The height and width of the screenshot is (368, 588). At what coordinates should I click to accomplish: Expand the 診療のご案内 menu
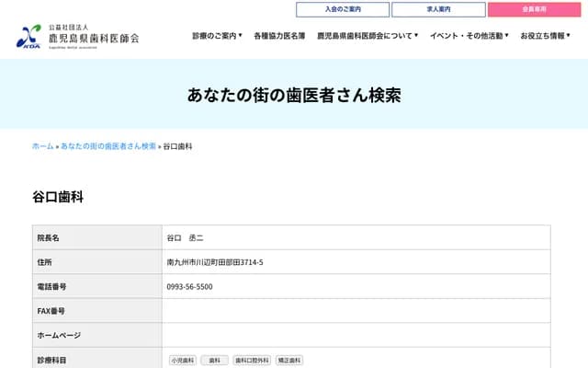click(x=217, y=36)
